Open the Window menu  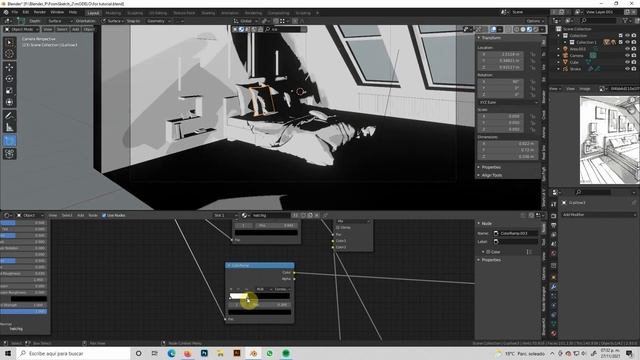57,12
